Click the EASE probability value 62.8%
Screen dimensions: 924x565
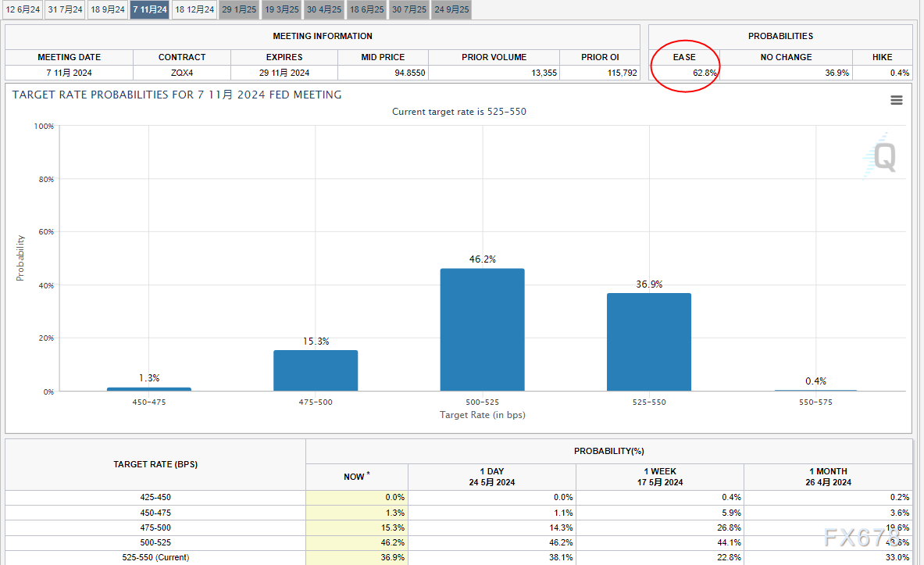705,73
